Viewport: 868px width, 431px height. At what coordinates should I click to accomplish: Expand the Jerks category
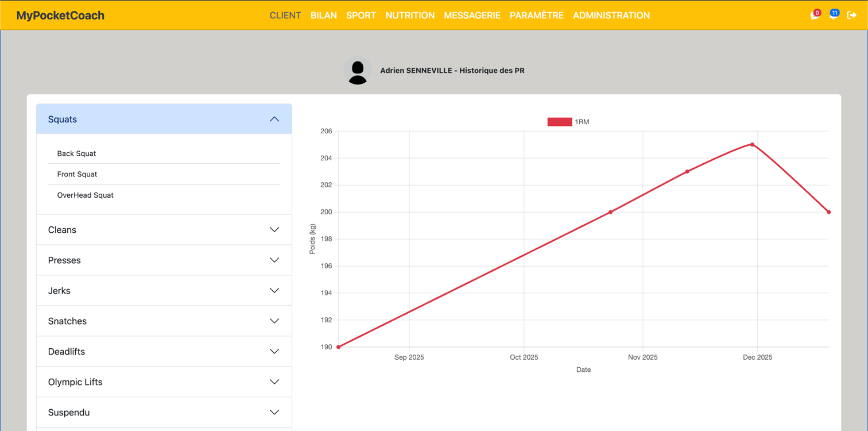pyautogui.click(x=164, y=291)
